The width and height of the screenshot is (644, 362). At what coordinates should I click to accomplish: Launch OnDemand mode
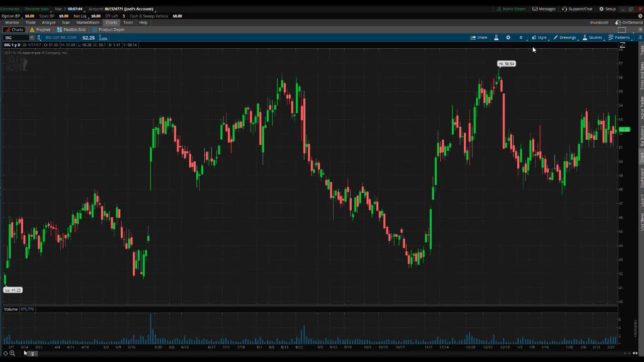click(629, 23)
